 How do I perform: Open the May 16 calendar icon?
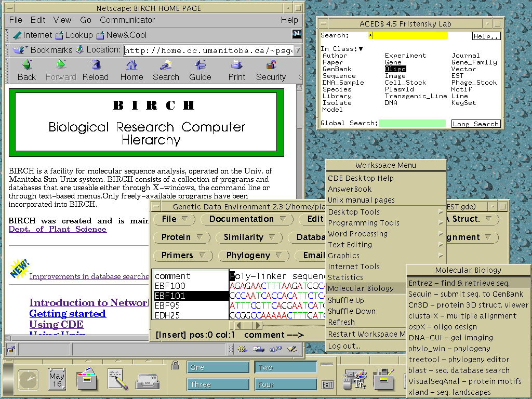click(x=57, y=379)
